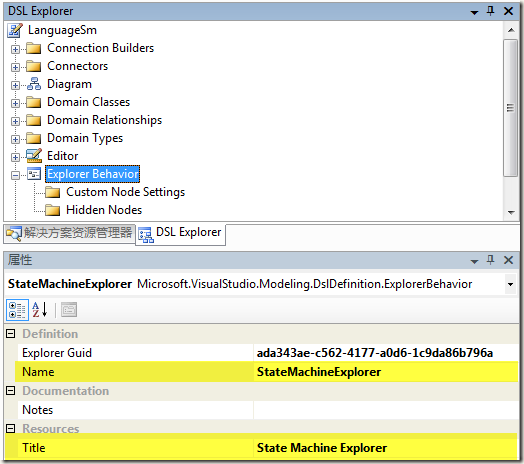524x464 pixels.
Task: Click the Diagram node icon
Action: point(34,84)
